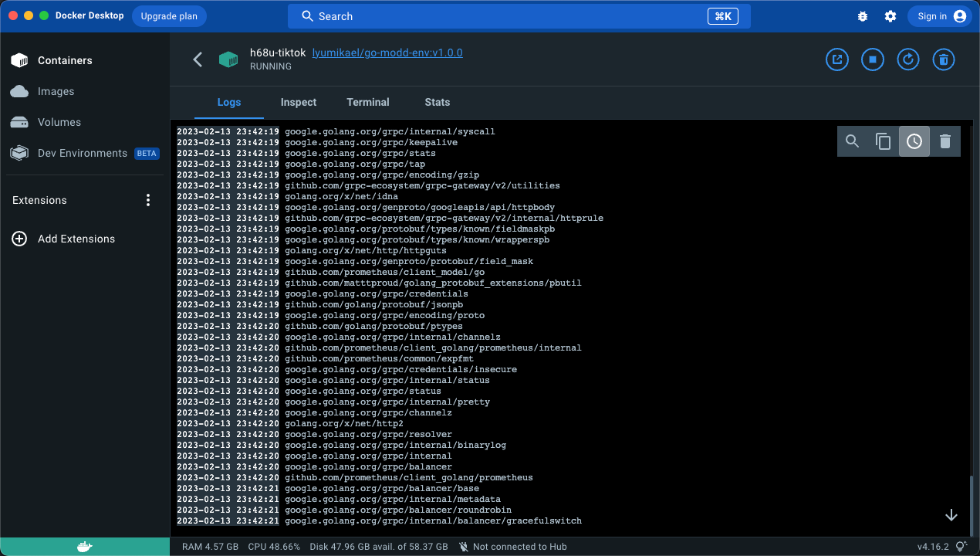Viewport: 980px width, 556px height.
Task: Click the Docker whale status icon
Action: click(85, 547)
